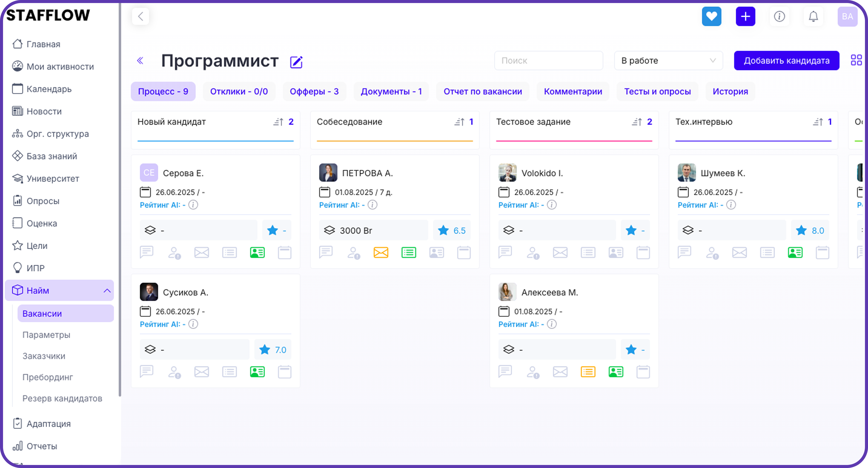Screen dimensions: 868x468
Task: Open notifications bell icon
Action: coord(813,16)
